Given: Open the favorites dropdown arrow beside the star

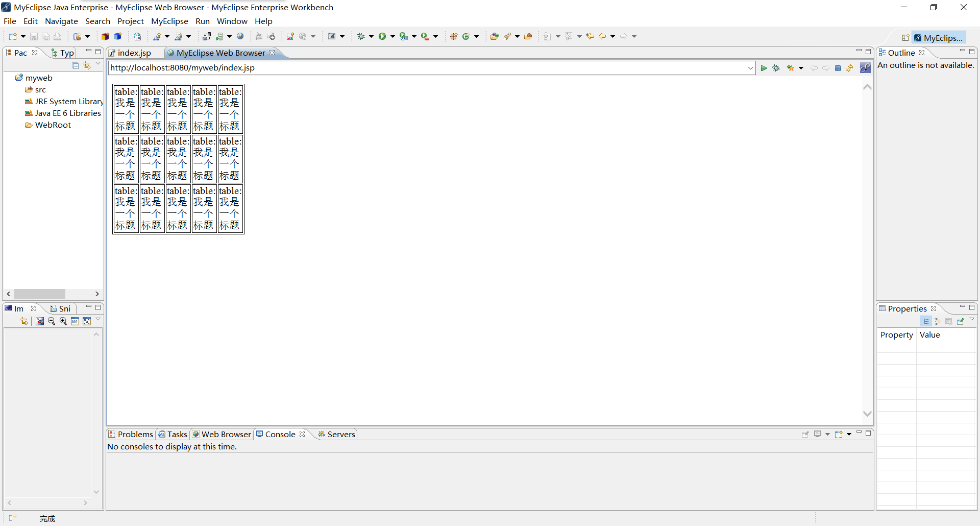Looking at the screenshot, I should pyautogui.click(x=801, y=68).
